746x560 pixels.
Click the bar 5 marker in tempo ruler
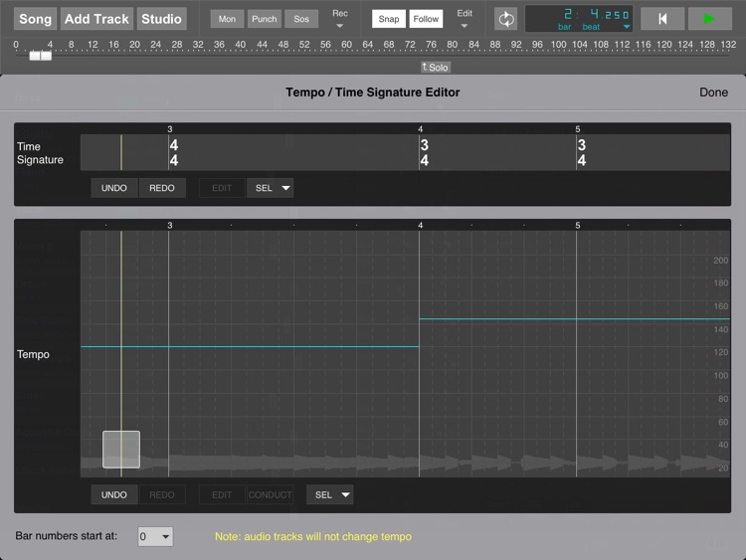coord(578,226)
